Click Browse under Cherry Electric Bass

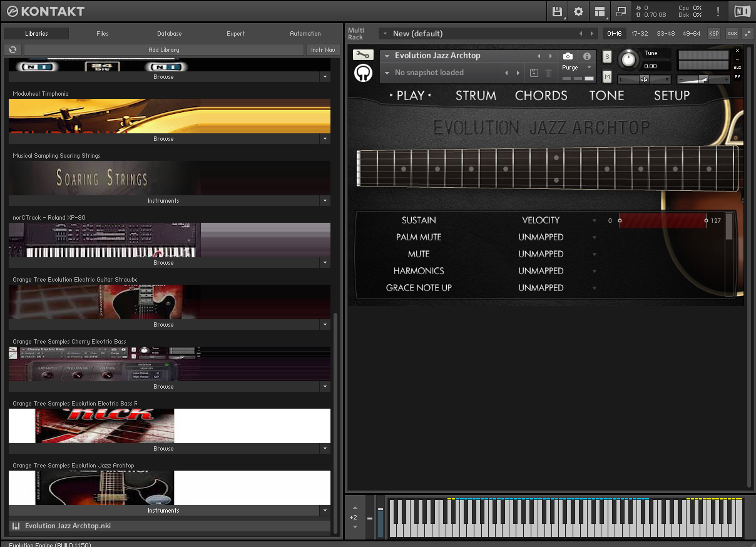(163, 387)
